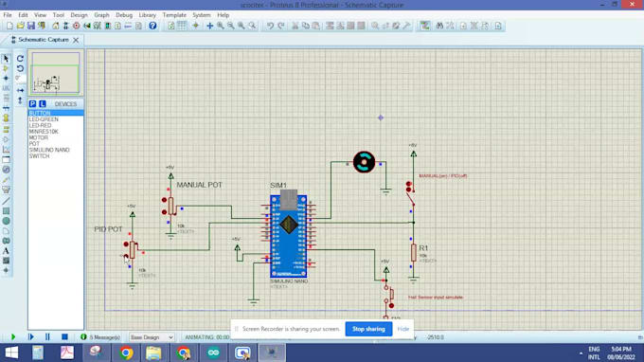This screenshot has height=362, width=644.
Task: Open Arduino IDE from the taskbar
Action: (213, 353)
